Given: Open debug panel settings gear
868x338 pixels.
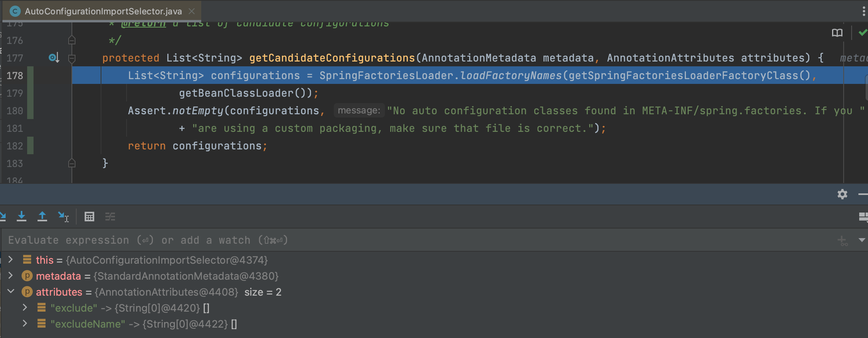Looking at the screenshot, I should [x=842, y=194].
